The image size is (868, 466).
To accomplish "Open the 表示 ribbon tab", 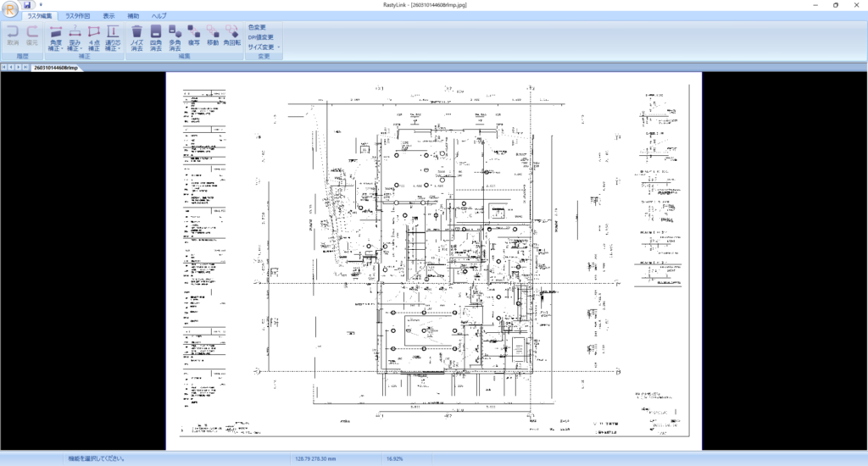I will click(109, 16).
